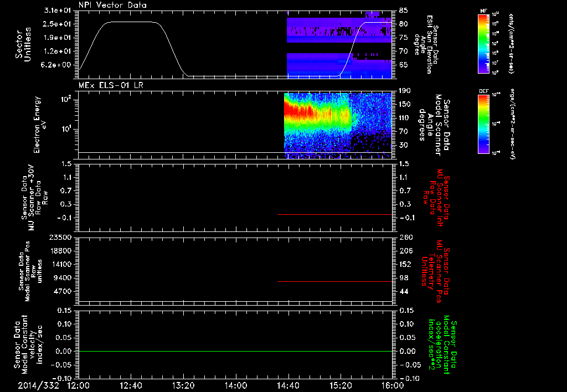Screen dimensions: 567x392
Task: Click the 1.2e+01 sector axis value
Action: tap(58, 51)
